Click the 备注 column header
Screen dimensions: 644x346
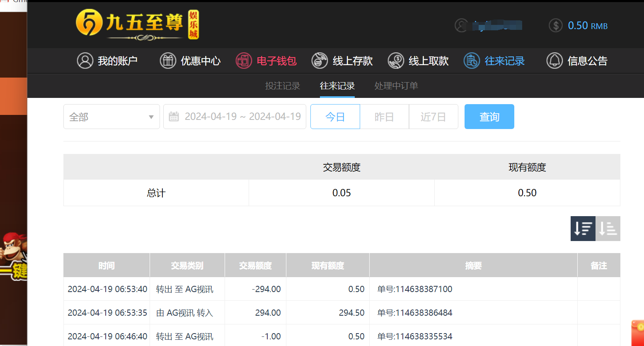[x=599, y=266]
